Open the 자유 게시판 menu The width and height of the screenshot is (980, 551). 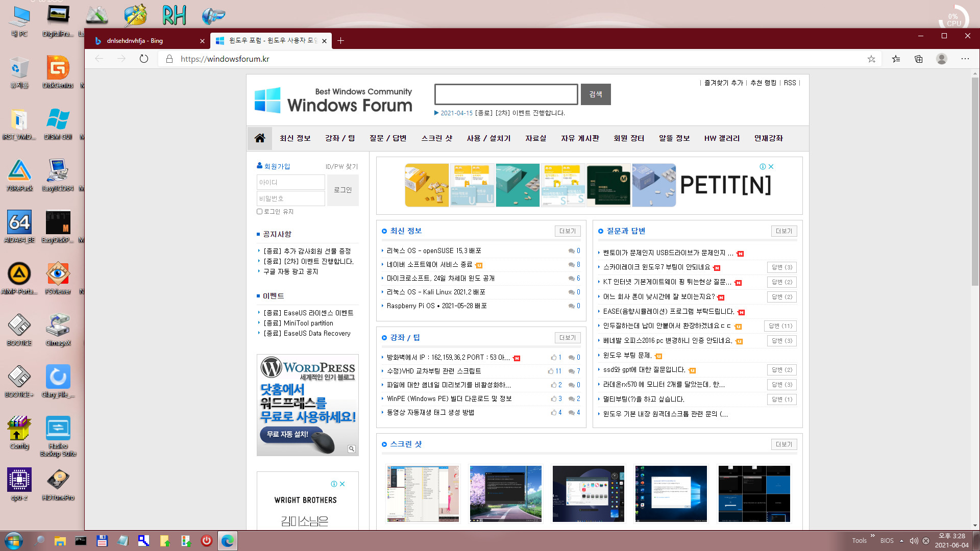[x=580, y=138]
